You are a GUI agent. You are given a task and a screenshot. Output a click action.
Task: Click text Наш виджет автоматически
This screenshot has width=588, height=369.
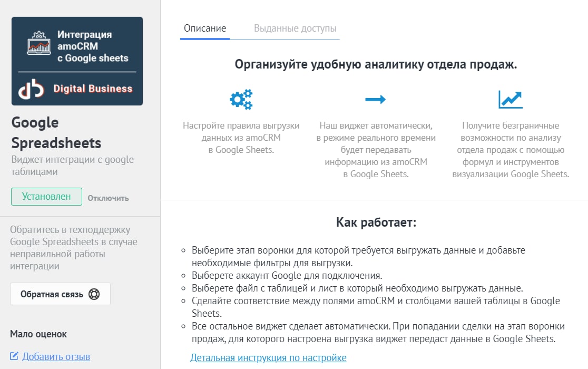coord(376,150)
